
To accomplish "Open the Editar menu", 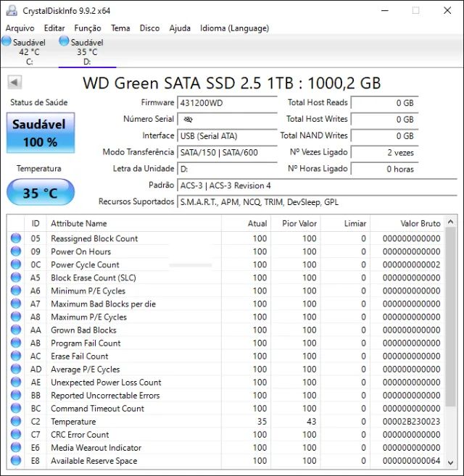I will 54,28.
